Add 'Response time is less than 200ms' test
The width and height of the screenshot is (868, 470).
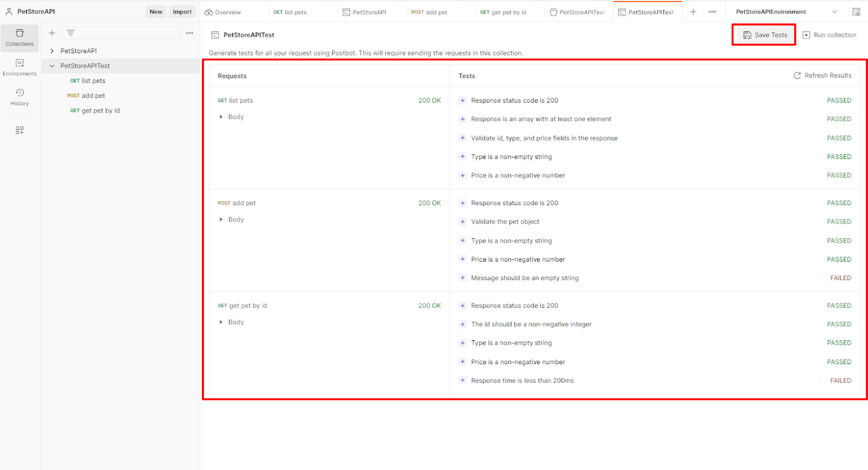coord(463,380)
